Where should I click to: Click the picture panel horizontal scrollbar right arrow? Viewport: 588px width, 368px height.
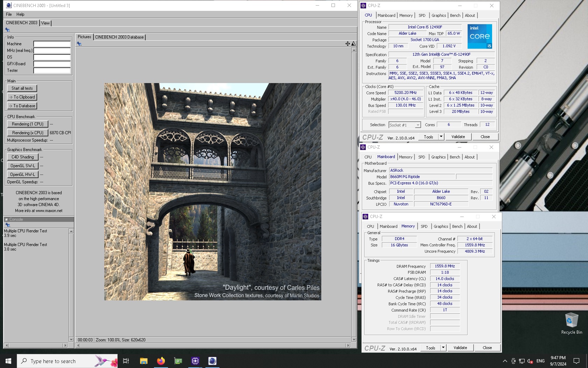pyautogui.click(x=348, y=345)
